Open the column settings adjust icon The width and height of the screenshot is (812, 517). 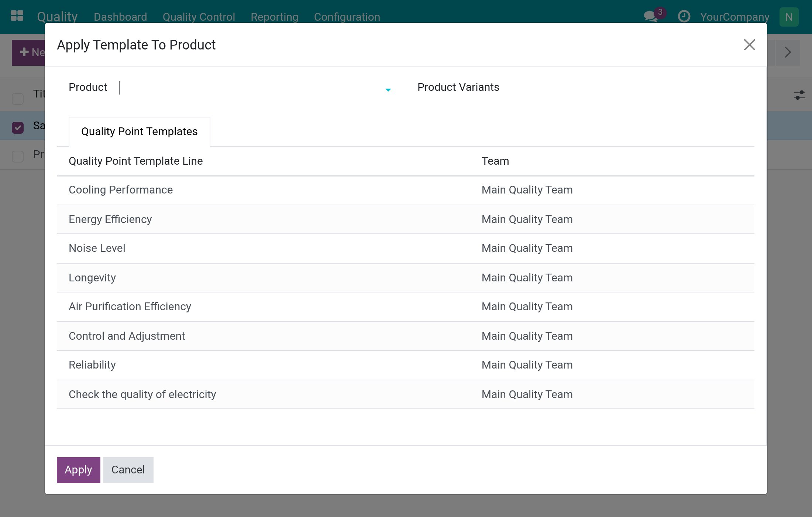click(x=799, y=95)
